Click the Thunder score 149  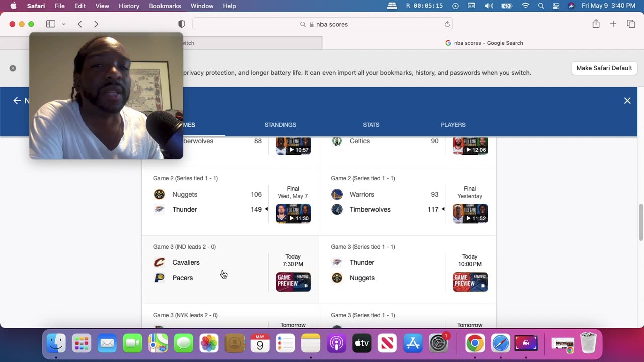pos(256,209)
